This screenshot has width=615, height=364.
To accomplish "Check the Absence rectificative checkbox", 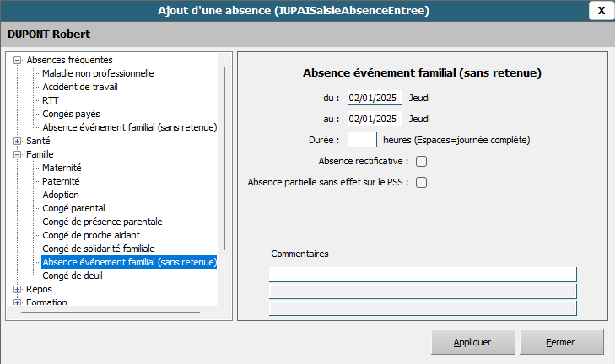I will click(x=421, y=161).
